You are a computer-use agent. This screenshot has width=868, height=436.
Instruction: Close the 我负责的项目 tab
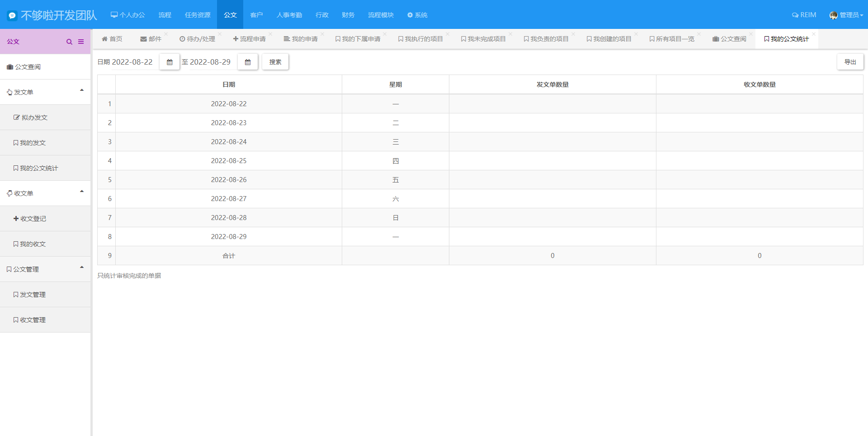click(x=573, y=34)
